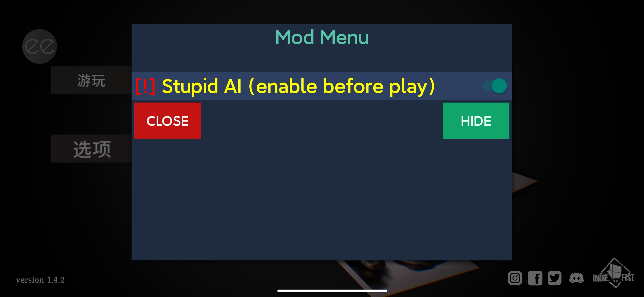Click the CLOSE button

(168, 121)
